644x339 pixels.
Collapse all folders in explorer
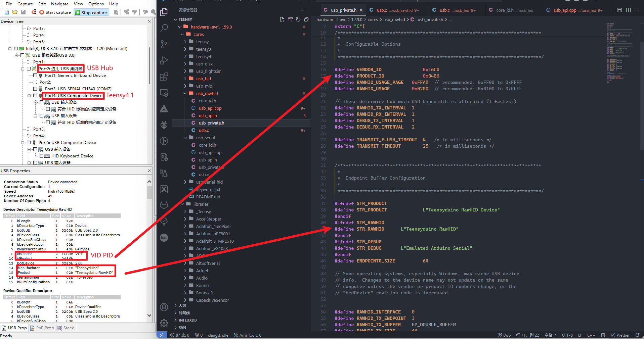[306, 19]
